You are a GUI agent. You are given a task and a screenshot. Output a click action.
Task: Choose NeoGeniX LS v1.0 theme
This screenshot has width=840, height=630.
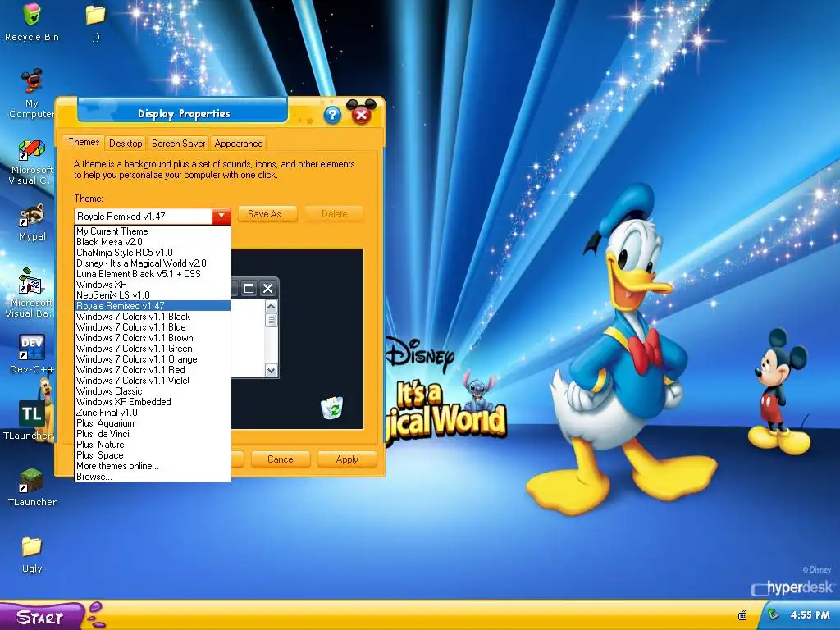click(x=153, y=295)
